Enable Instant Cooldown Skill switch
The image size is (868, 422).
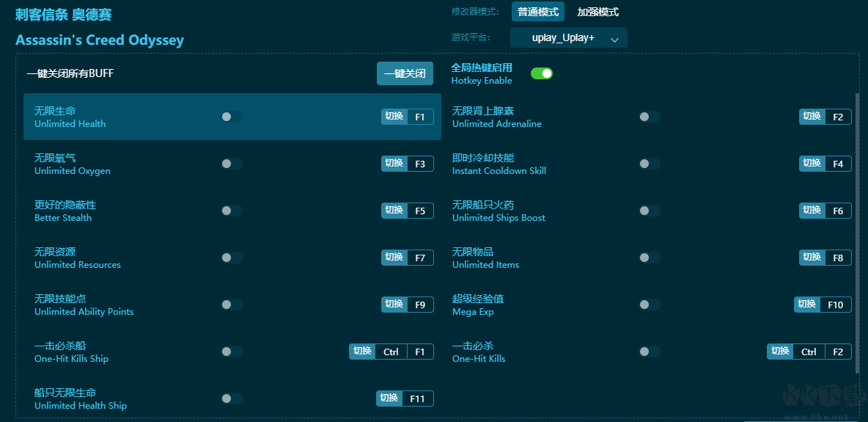click(650, 164)
